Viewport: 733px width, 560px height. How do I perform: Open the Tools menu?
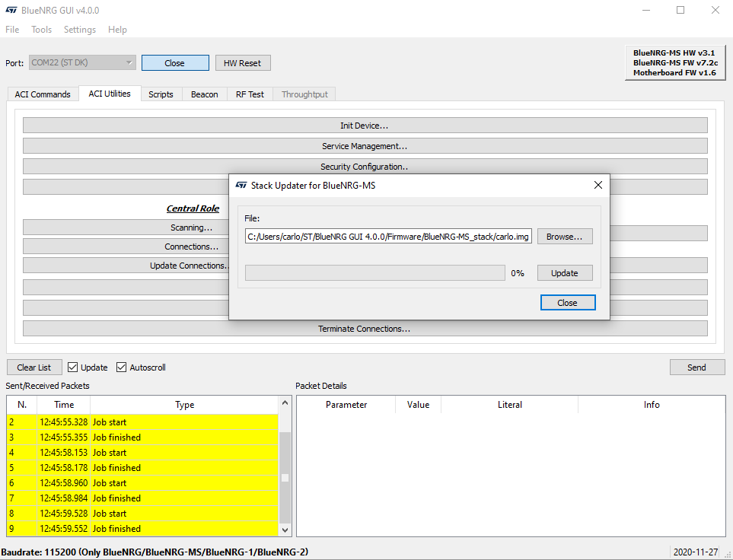pos(41,30)
